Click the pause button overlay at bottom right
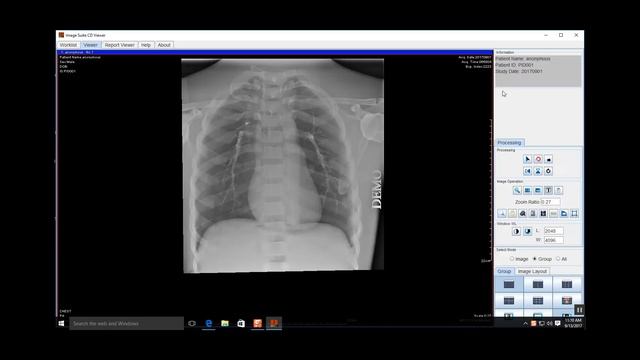Image resolution: width=640 pixels, height=360 pixels. [579, 310]
